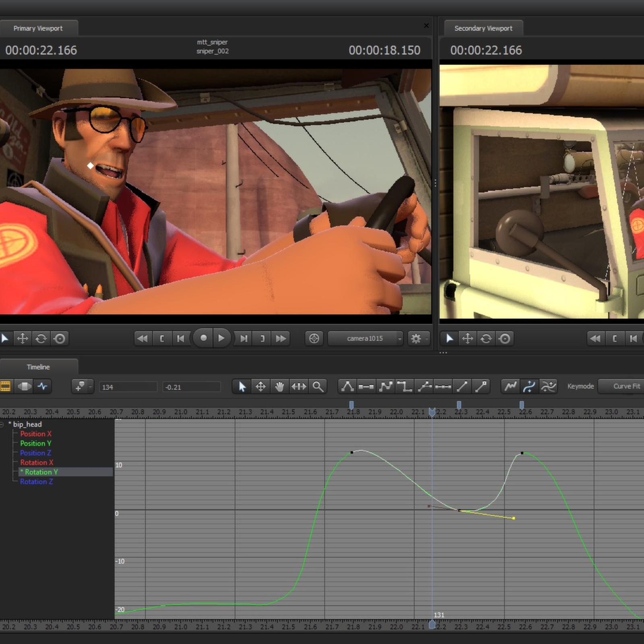Click the unified tangents icon
The image size is (644, 644).
[424, 386]
